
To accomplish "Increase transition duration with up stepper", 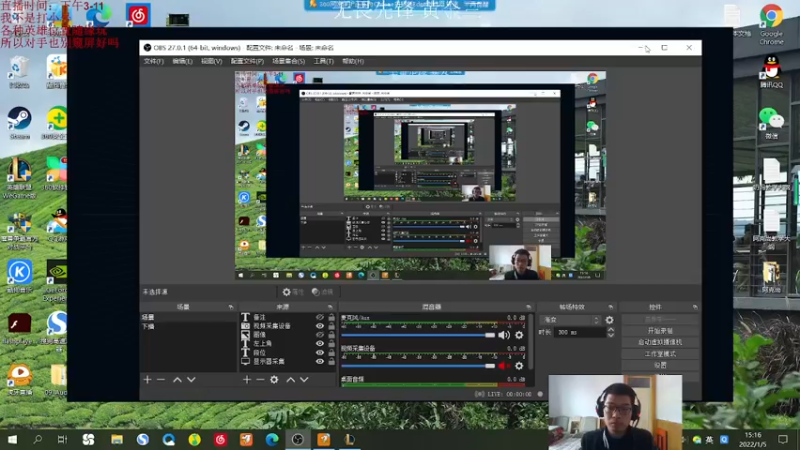I will [611, 330].
